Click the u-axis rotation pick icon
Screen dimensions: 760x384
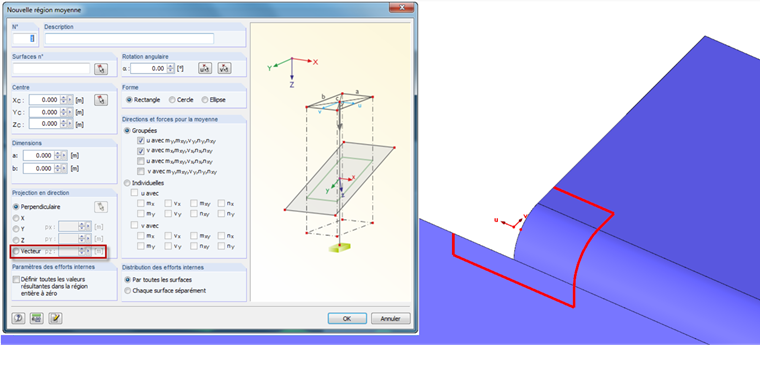coord(205,69)
